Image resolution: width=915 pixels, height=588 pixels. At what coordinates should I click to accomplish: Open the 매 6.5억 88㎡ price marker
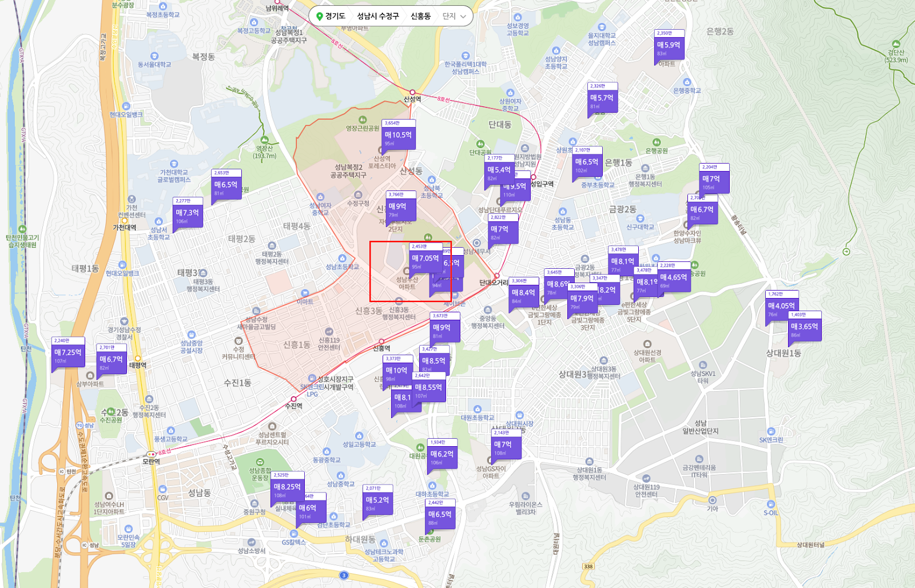[x=441, y=514]
